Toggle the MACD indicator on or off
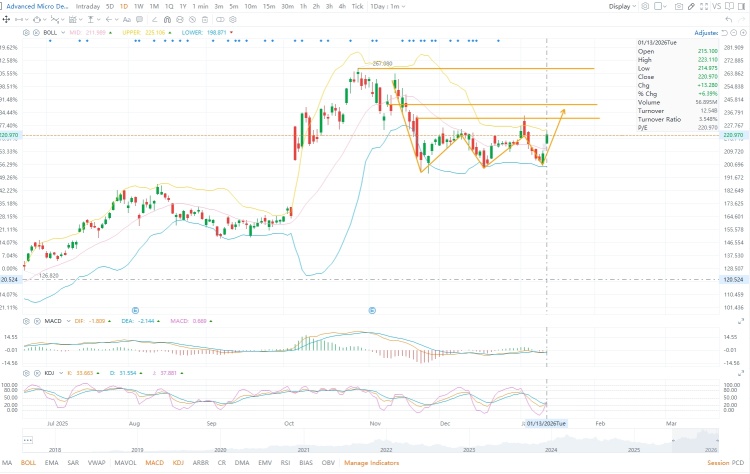 (x=154, y=463)
